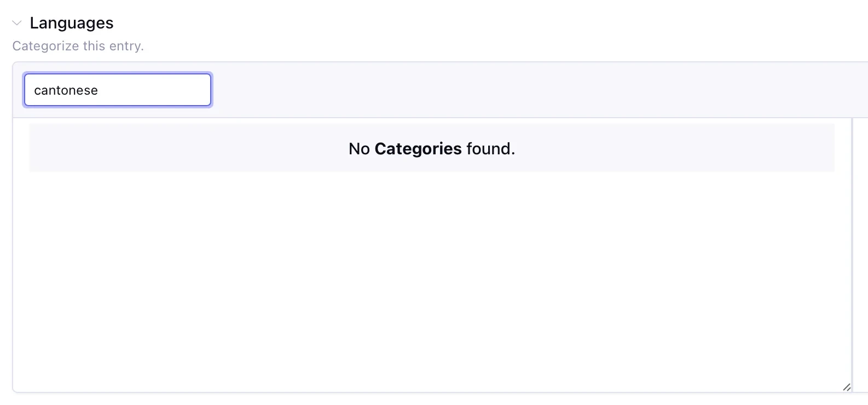The image size is (868, 405).
Task: Click the No Categories found message
Action: coord(432,148)
